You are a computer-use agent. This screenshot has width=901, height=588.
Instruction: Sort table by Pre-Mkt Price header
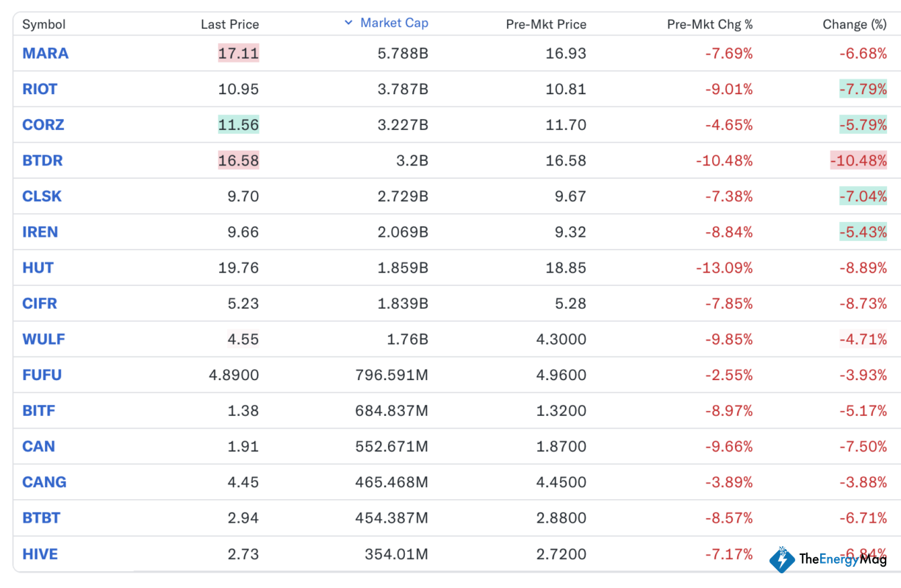(x=546, y=24)
